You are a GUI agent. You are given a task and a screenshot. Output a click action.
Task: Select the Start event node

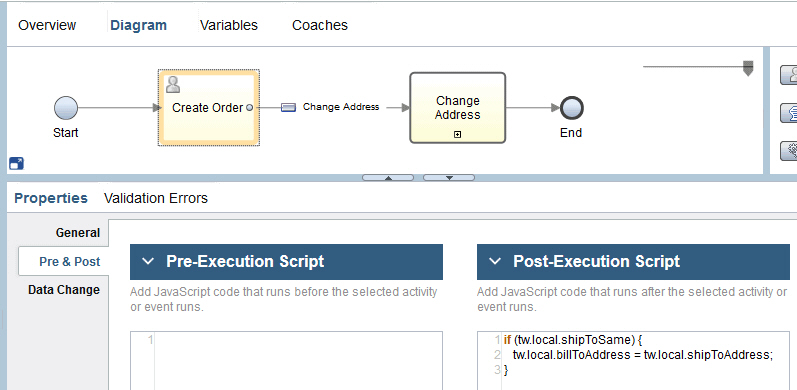pos(66,108)
